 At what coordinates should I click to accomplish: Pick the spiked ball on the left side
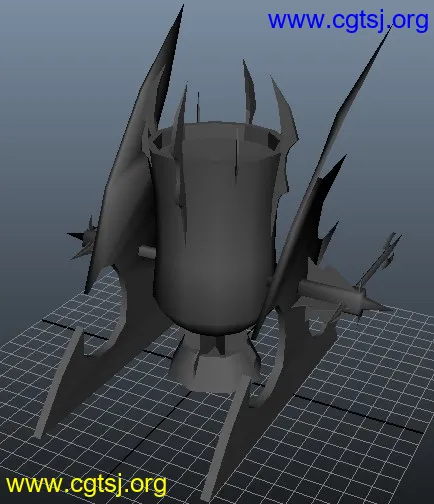85,237
